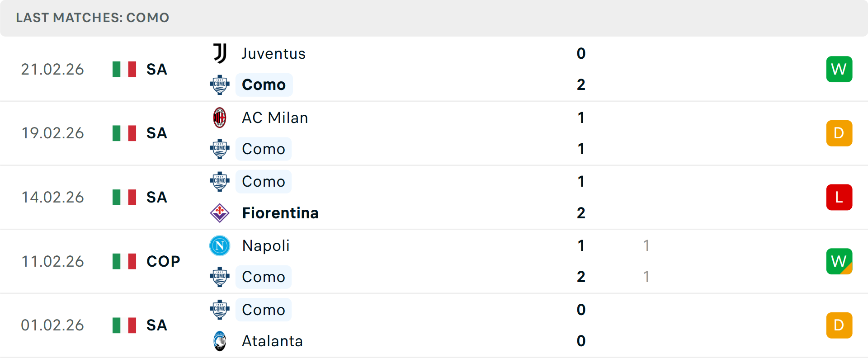Select the Napoli team name
Screen dimensions: 868x358
[266, 245]
